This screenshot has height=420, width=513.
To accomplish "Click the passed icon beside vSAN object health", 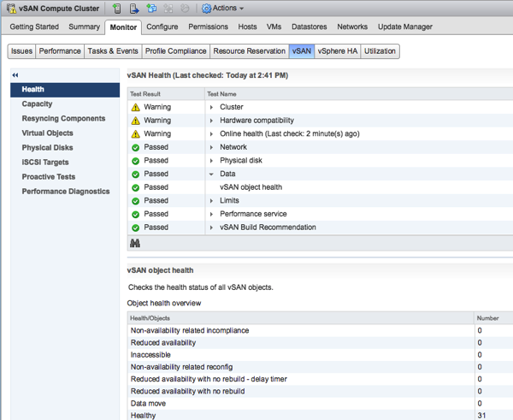I will pyautogui.click(x=135, y=187).
